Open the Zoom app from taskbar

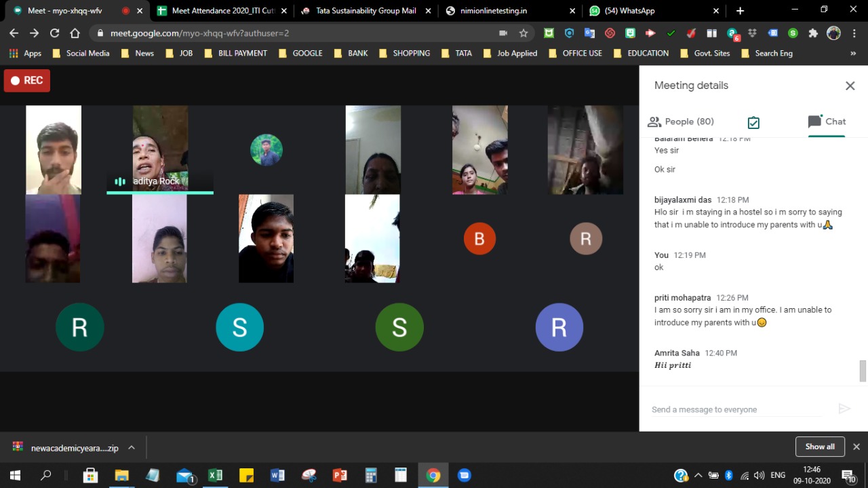[x=465, y=475]
